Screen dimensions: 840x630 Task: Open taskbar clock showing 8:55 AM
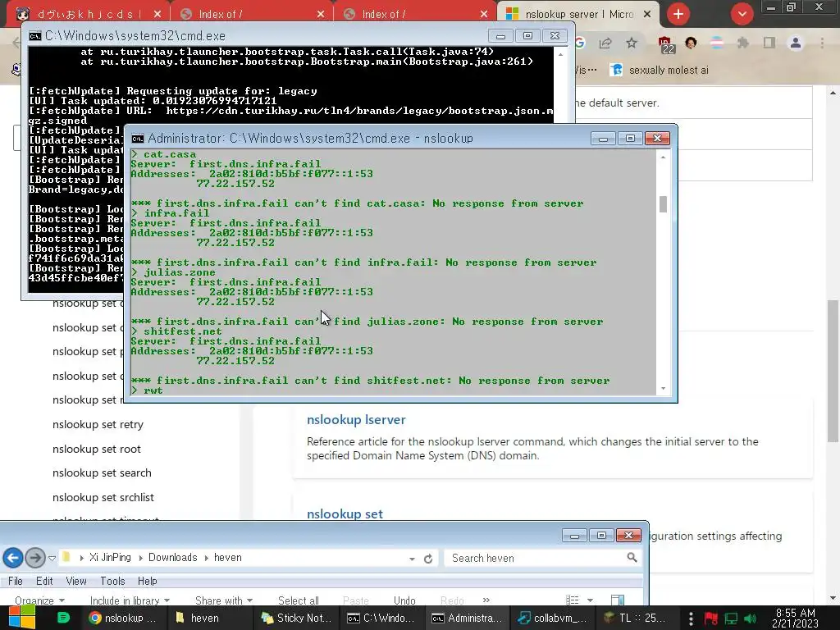(796, 618)
